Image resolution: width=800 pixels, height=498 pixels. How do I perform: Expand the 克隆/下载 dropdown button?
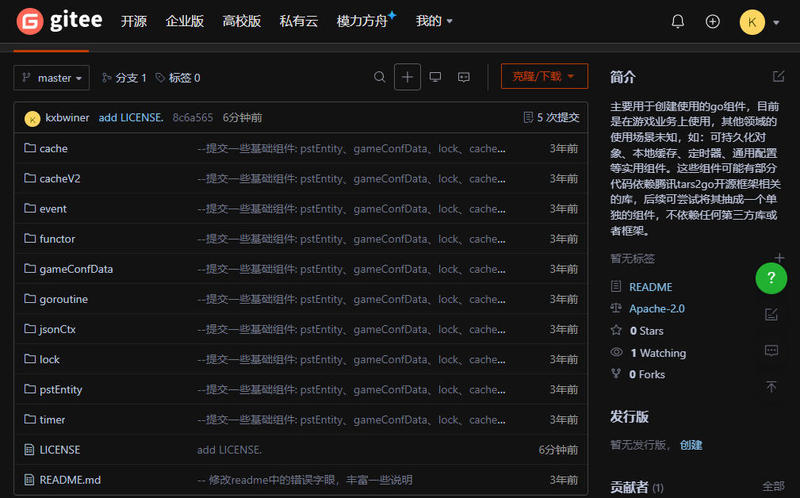[x=544, y=77]
